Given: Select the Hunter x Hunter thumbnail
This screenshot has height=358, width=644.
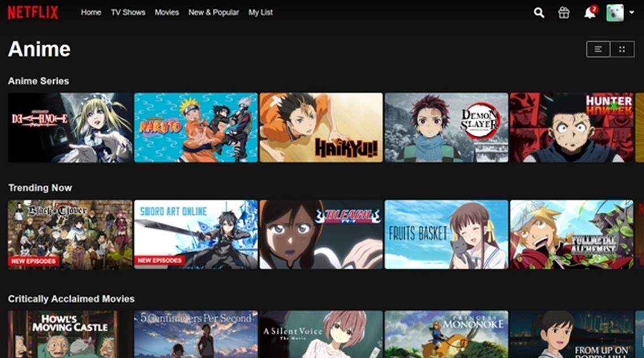Looking at the screenshot, I should (x=572, y=128).
